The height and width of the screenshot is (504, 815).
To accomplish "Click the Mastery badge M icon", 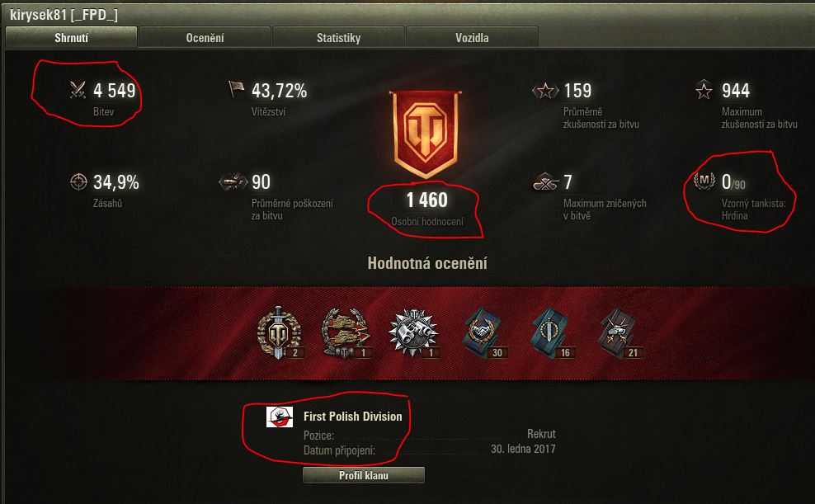I will [x=704, y=181].
